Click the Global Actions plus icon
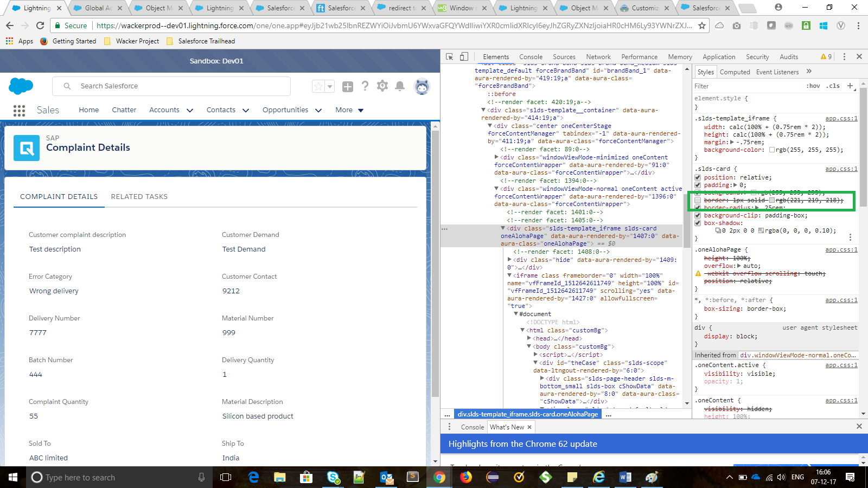The width and height of the screenshot is (868, 488). [x=348, y=86]
